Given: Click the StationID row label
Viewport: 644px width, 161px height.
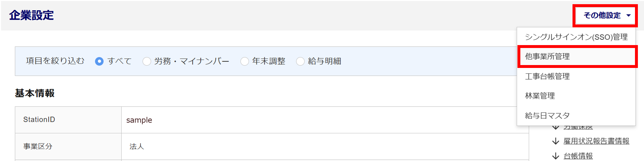Looking at the screenshot, I should point(39,120).
